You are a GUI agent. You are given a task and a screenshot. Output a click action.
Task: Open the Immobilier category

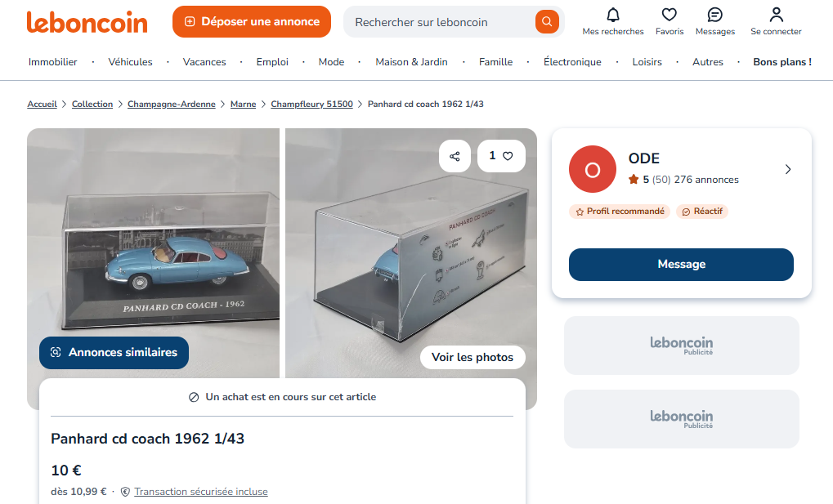[52, 62]
